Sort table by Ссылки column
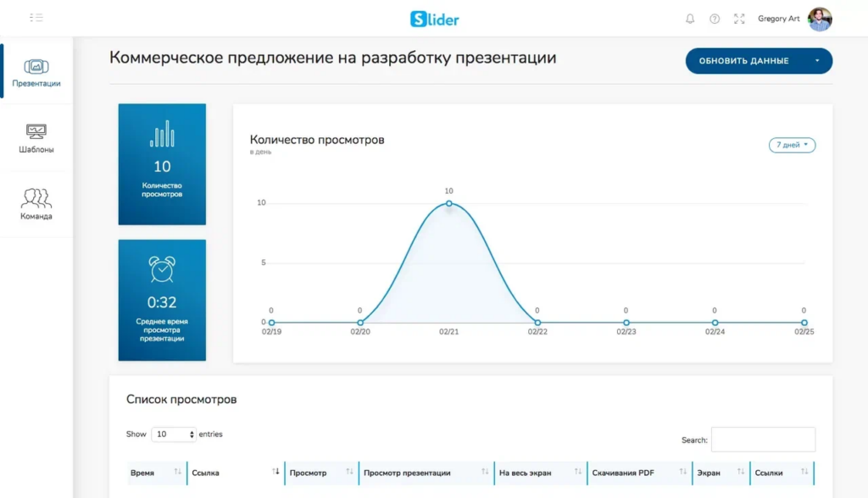 pyautogui.click(x=782, y=473)
